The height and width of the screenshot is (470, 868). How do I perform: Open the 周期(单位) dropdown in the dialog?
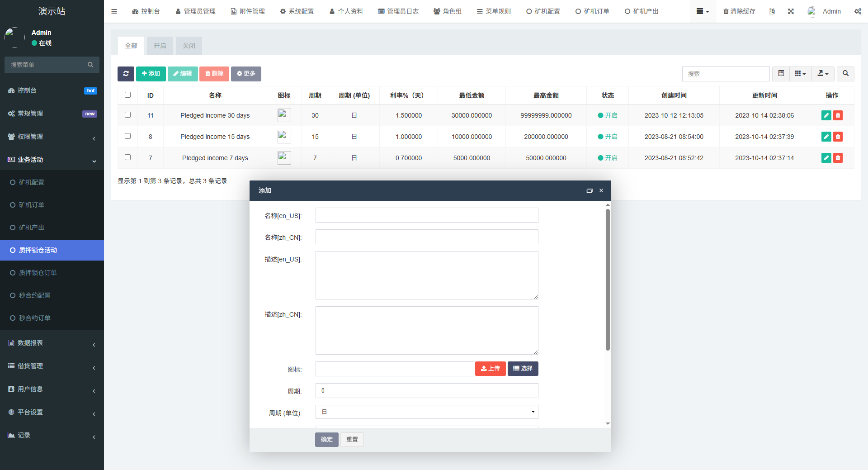tap(426, 412)
